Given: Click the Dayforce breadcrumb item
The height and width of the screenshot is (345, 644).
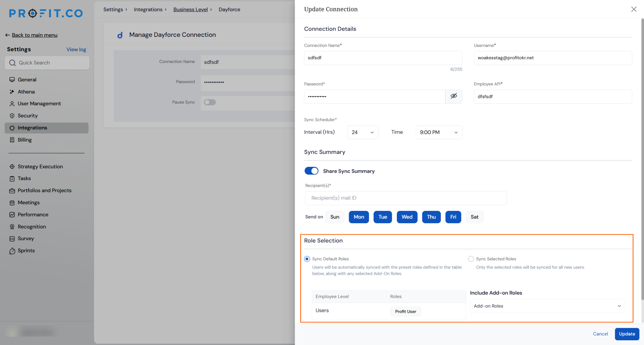Looking at the screenshot, I should (x=229, y=9).
